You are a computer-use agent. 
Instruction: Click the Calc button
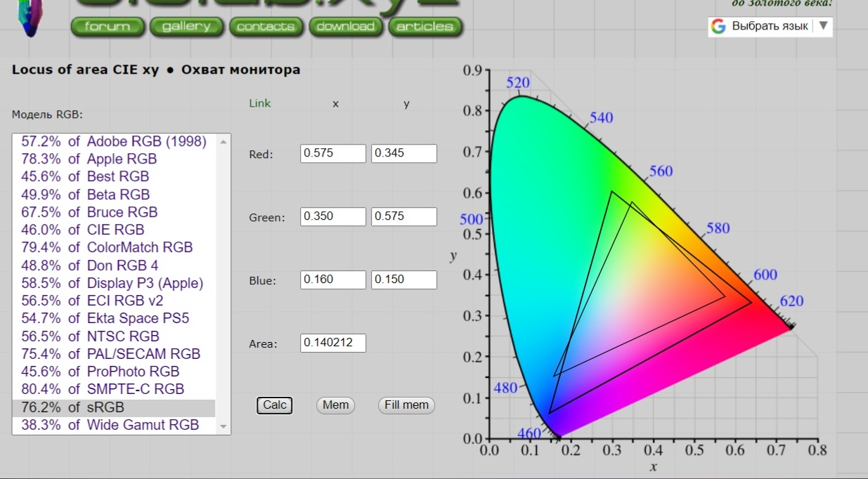coord(275,405)
